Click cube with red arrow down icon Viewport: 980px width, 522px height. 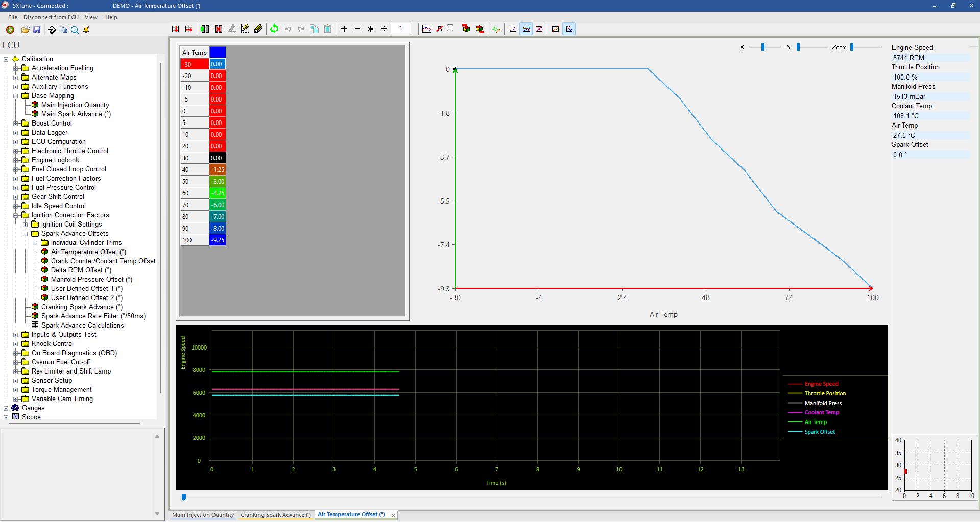[480, 29]
